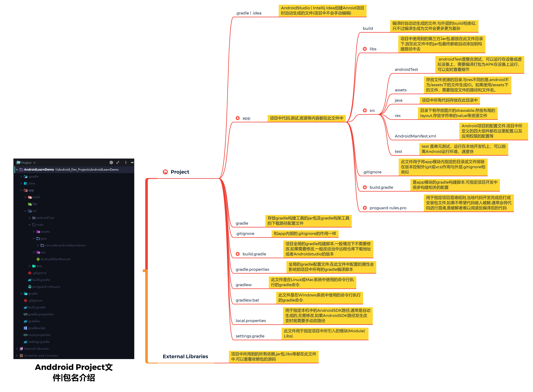Click the yellow note beside app mind-map node
533x392 pixels.
307,118
